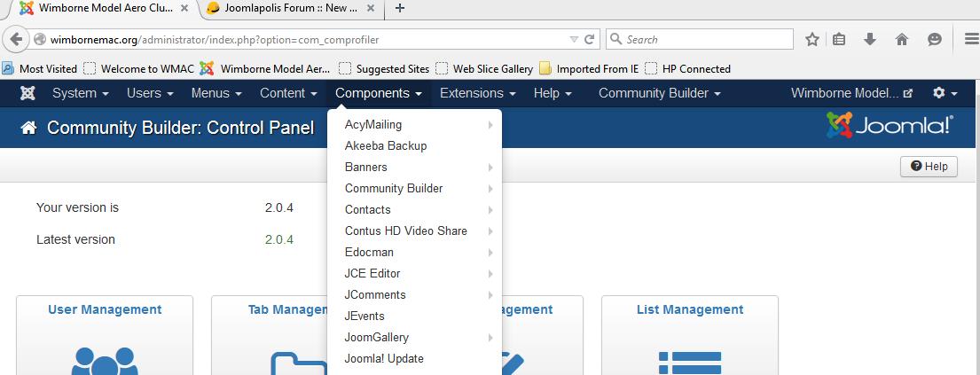Show bookmarks list icon in Firefox toolbar
Viewport: 980px width, 375px height.
coord(839,39)
